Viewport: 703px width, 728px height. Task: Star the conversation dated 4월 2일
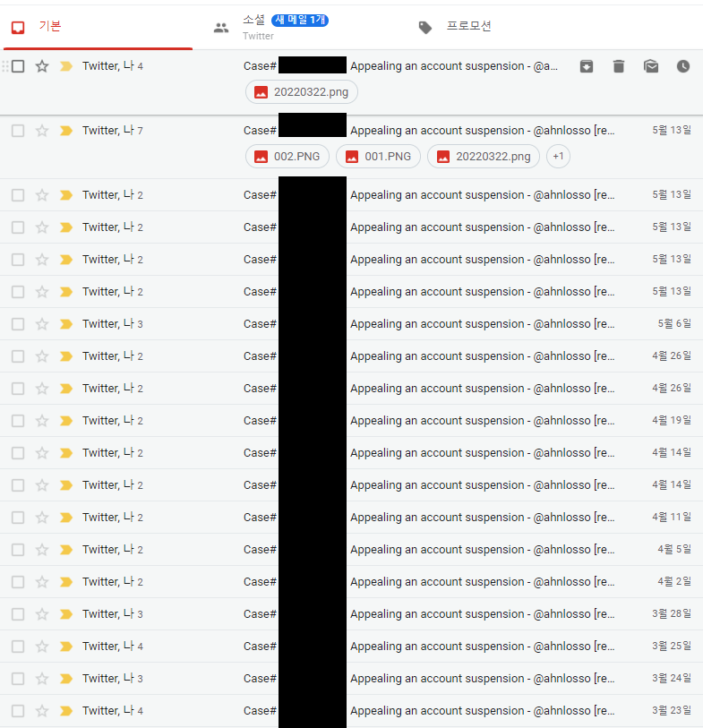pyautogui.click(x=42, y=582)
